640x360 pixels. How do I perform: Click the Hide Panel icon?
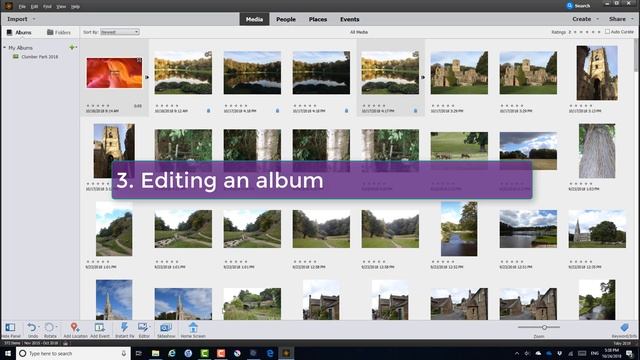[x=10, y=327]
